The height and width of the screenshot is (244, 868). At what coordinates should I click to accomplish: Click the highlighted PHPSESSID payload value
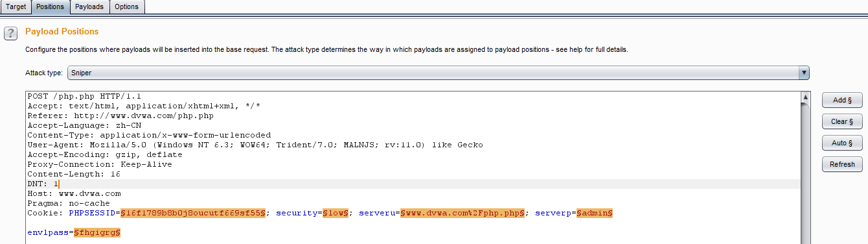193,213
